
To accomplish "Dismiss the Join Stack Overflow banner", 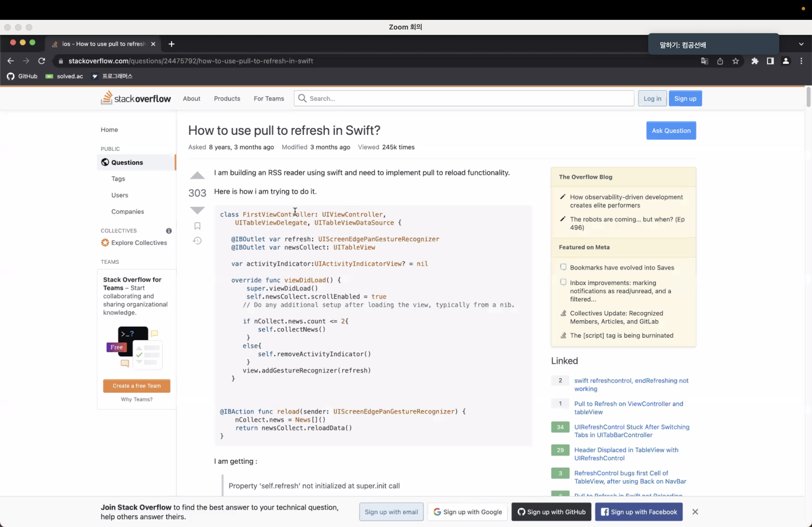I will [695, 512].
